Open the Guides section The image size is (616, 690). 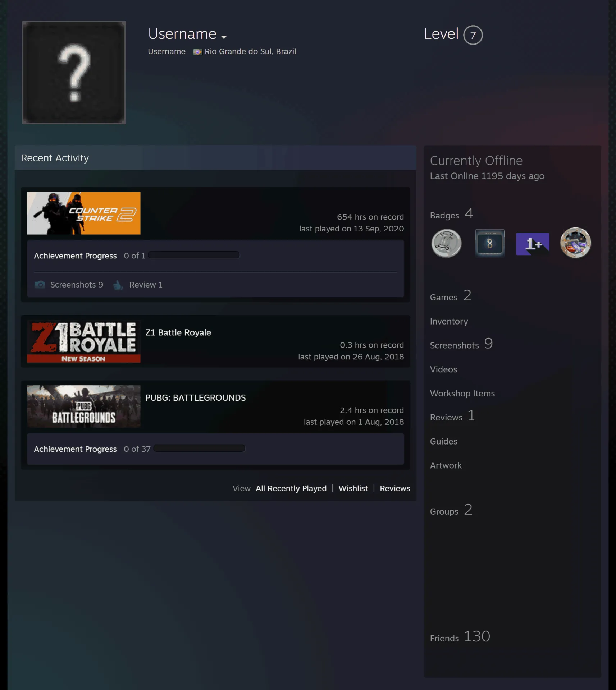pos(443,441)
